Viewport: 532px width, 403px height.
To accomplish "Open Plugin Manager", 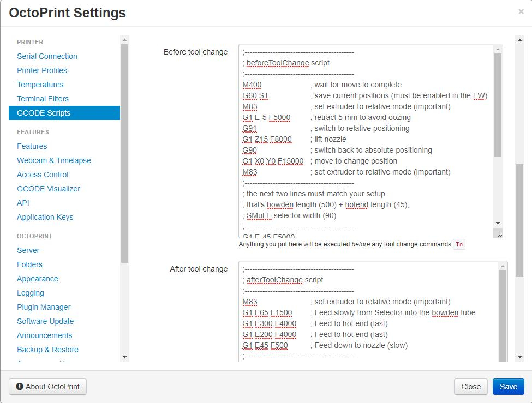I will [44, 308].
